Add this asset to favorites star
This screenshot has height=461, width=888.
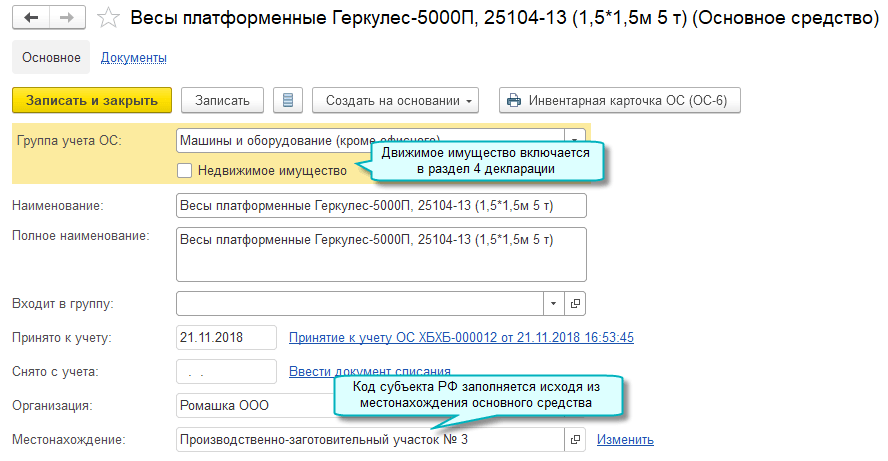click(x=110, y=19)
